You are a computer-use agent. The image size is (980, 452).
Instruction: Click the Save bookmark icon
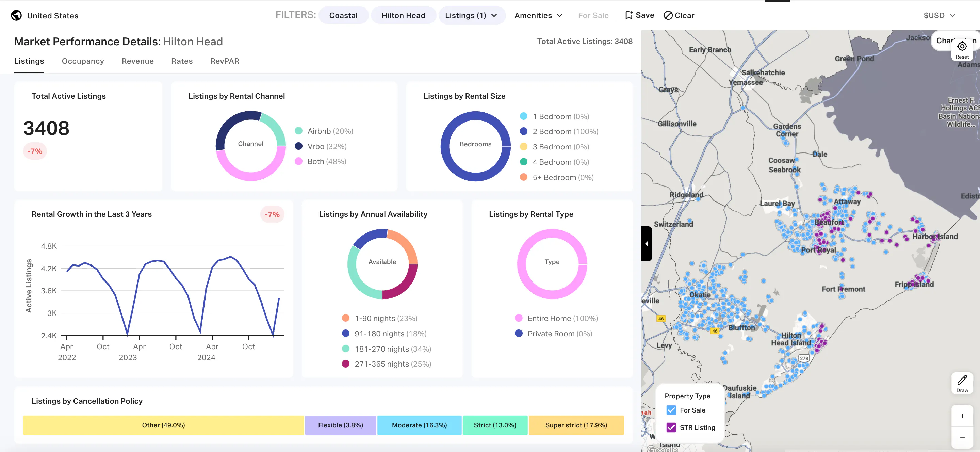pos(629,15)
